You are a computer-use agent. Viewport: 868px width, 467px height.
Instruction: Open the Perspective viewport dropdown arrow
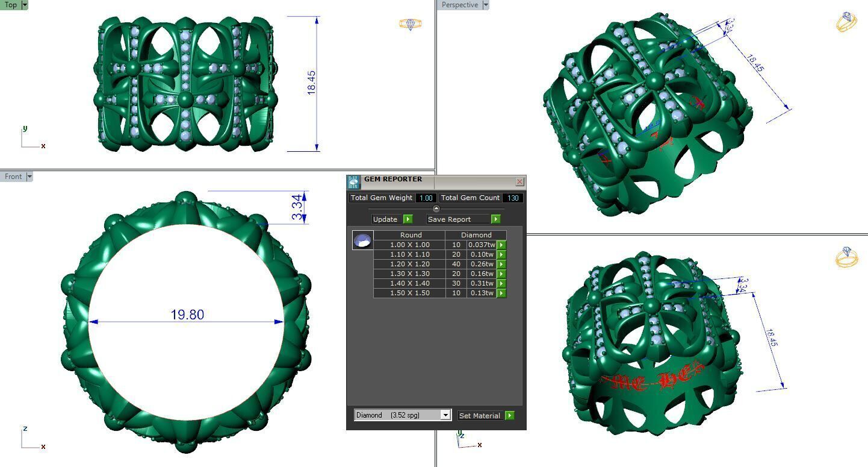[x=486, y=5]
